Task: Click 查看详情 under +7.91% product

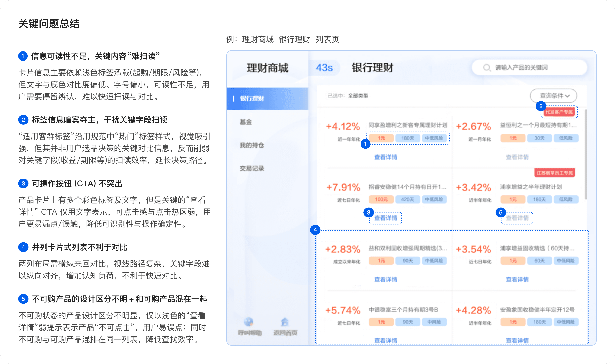Action: 386,218
